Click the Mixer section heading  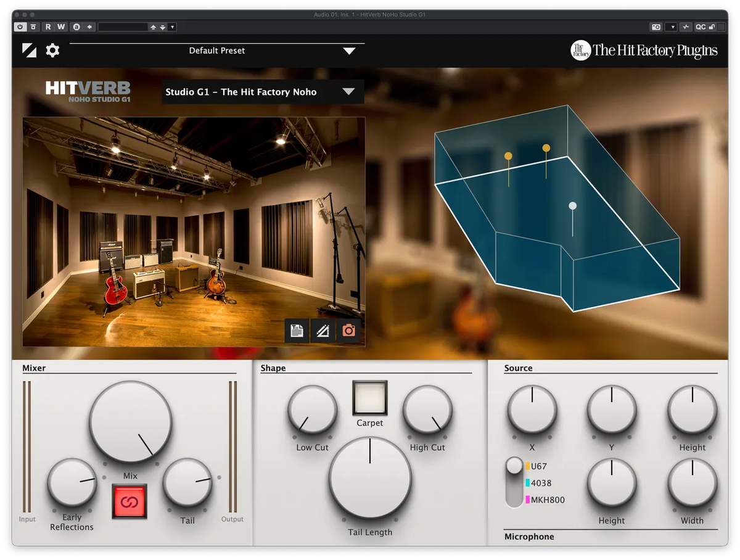[x=34, y=368]
